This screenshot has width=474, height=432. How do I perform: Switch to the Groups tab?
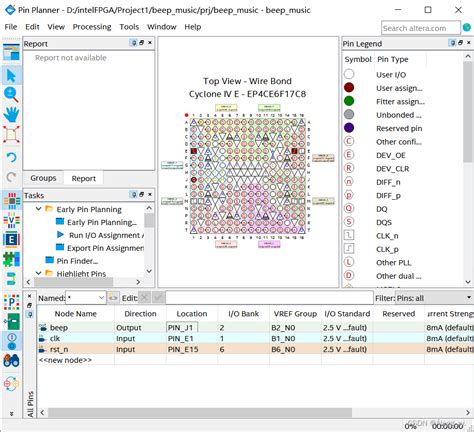(43, 178)
